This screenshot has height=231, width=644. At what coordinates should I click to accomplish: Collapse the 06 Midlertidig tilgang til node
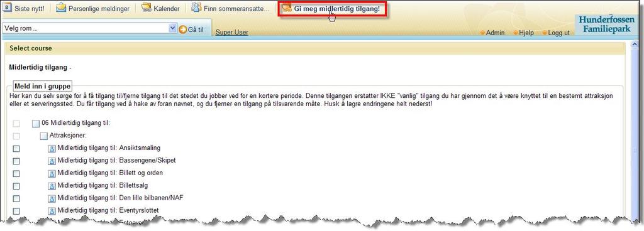point(36,124)
